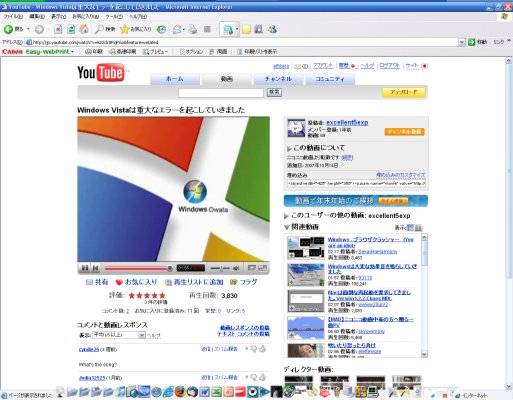Open the first related video thumbnail
The height and width of the screenshot is (400, 513).
(306, 248)
